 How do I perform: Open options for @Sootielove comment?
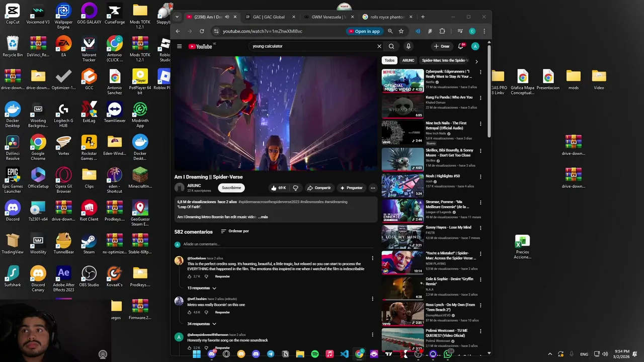pyautogui.click(x=372, y=258)
